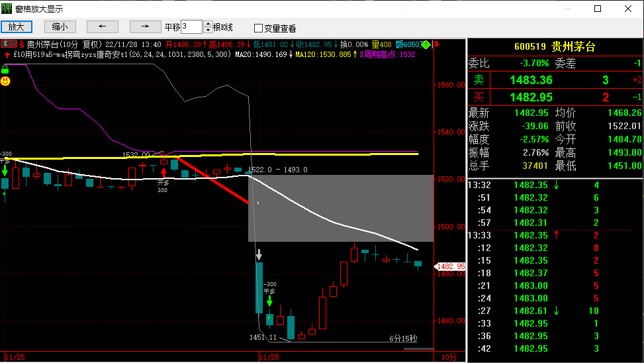
Task: Maximize the 窗格放大显示 window
Action: coord(598,9)
